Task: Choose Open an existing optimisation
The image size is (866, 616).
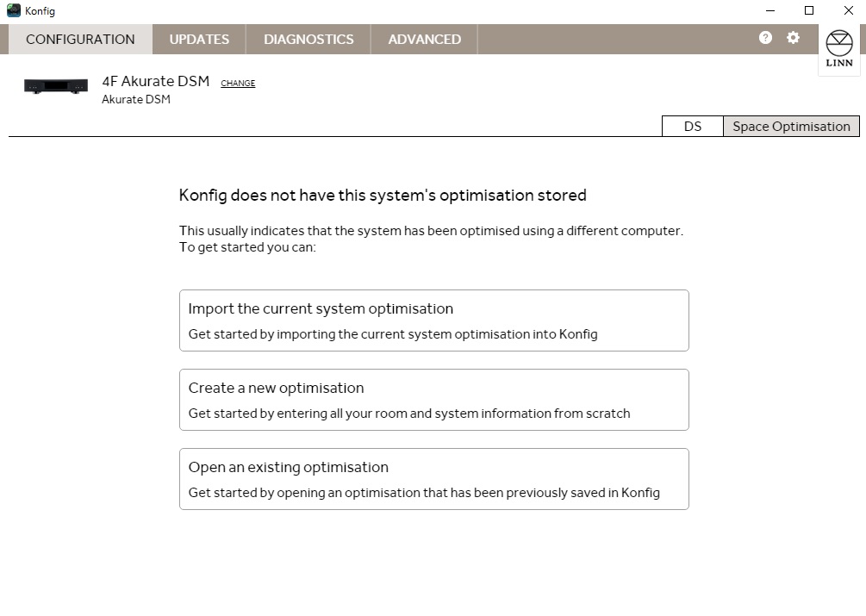Action: pyautogui.click(x=434, y=478)
